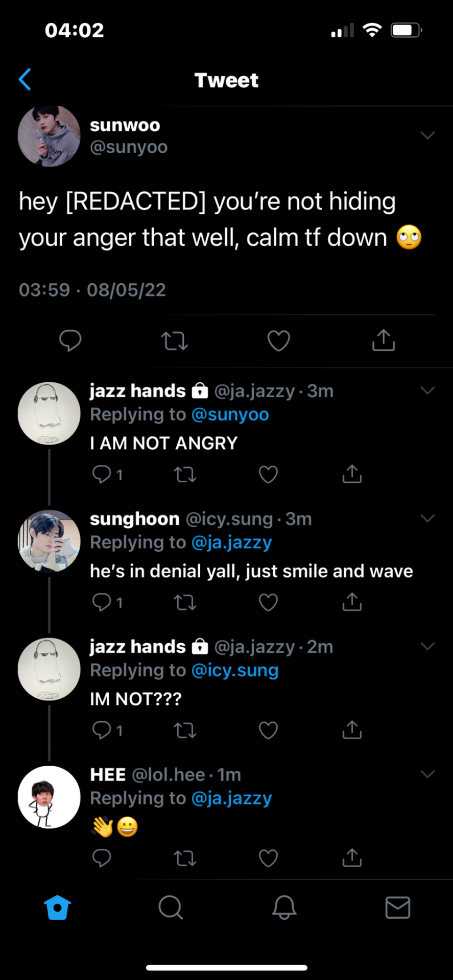Follow the @icy.sung mention link

click(x=235, y=670)
